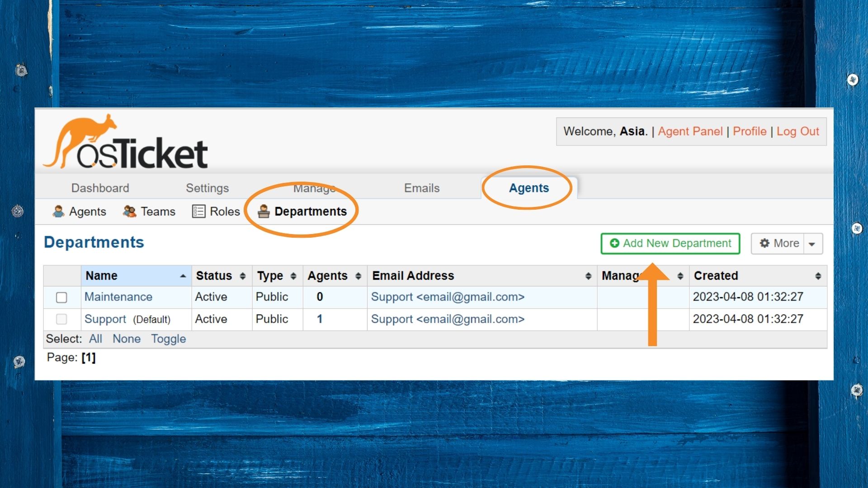This screenshot has height=488, width=868.
Task: Switch to the Emails tab
Action: (x=421, y=188)
